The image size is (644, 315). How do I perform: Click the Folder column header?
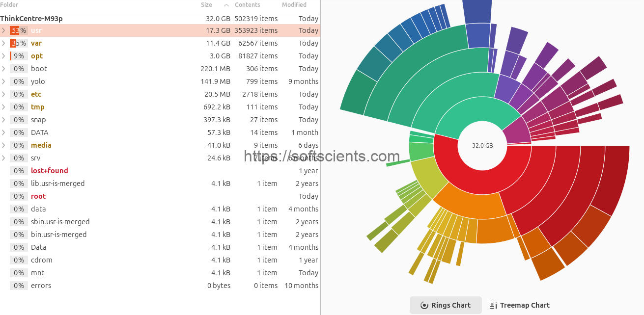click(x=9, y=5)
